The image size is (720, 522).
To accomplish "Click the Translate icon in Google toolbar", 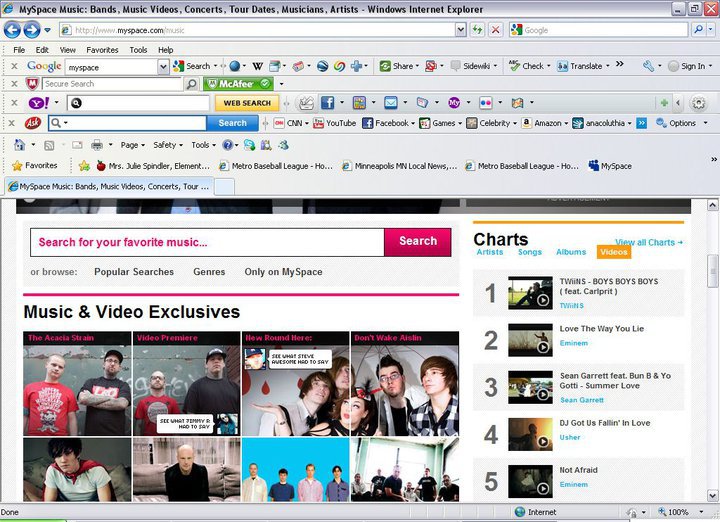I will point(562,66).
